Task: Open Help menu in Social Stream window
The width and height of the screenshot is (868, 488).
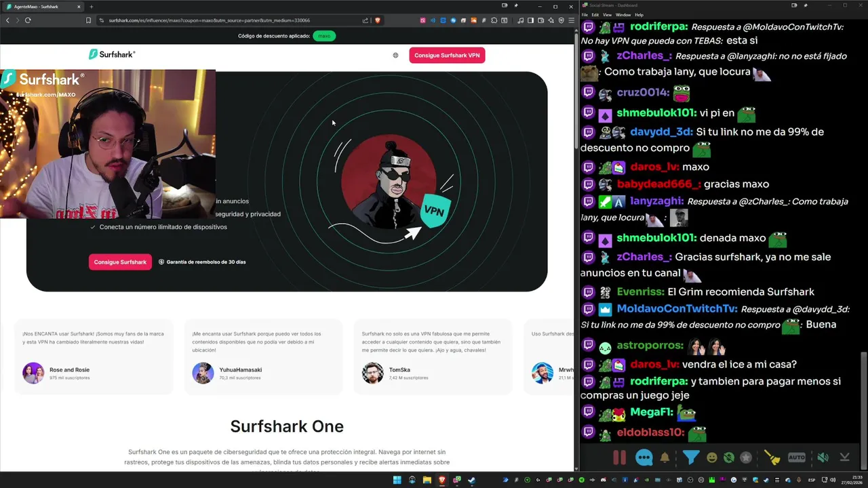Action: (x=639, y=14)
